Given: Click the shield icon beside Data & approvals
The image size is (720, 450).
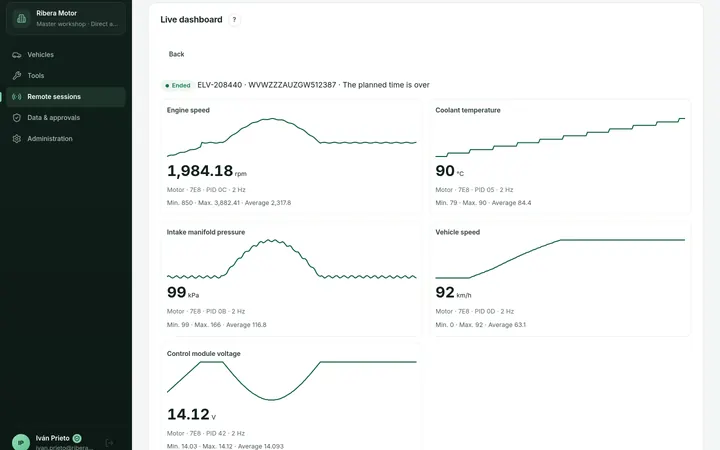Looking at the screenshot, I should (x=17, y=118).
